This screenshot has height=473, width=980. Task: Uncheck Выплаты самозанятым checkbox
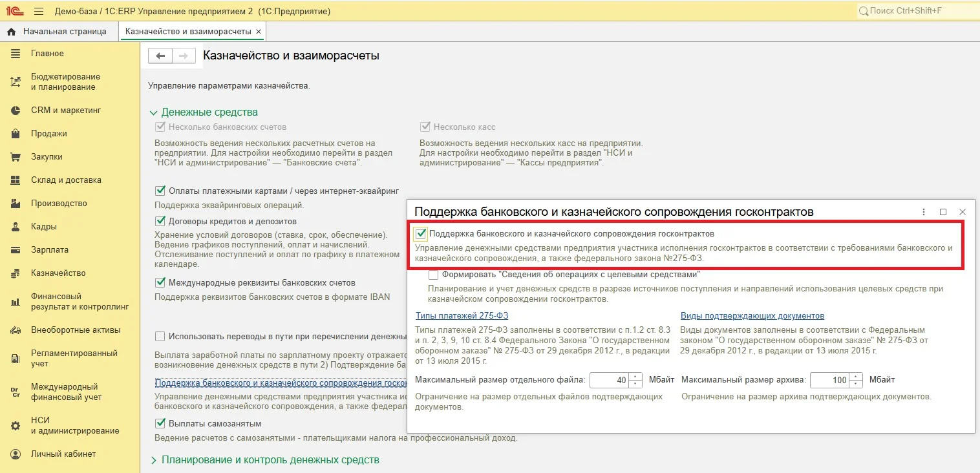160,424
